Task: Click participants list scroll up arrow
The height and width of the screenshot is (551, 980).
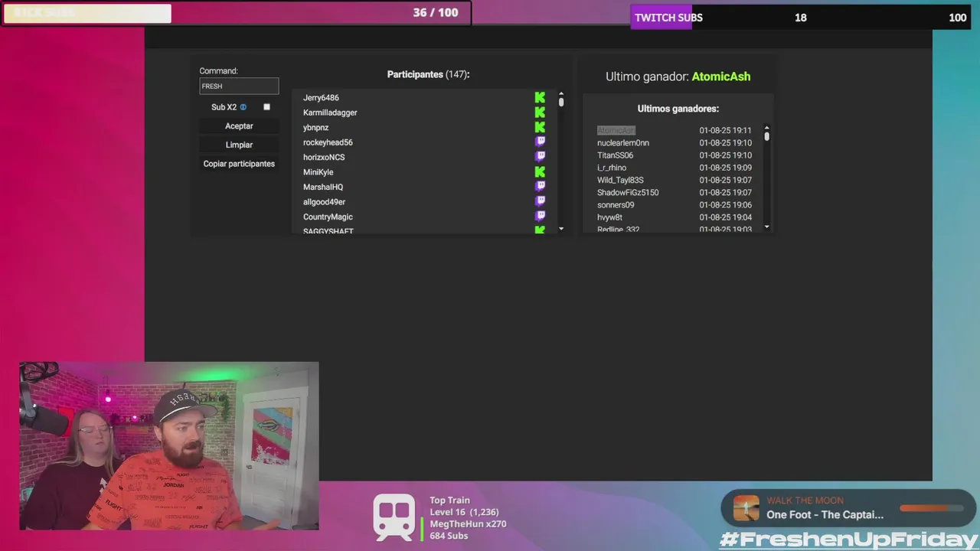Action: pos(561,93)
